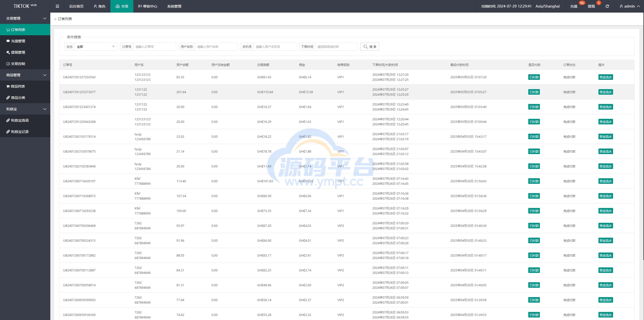Click the refresh icon in top bar
The image size is (644, 320).
click(x=607, y=6)
